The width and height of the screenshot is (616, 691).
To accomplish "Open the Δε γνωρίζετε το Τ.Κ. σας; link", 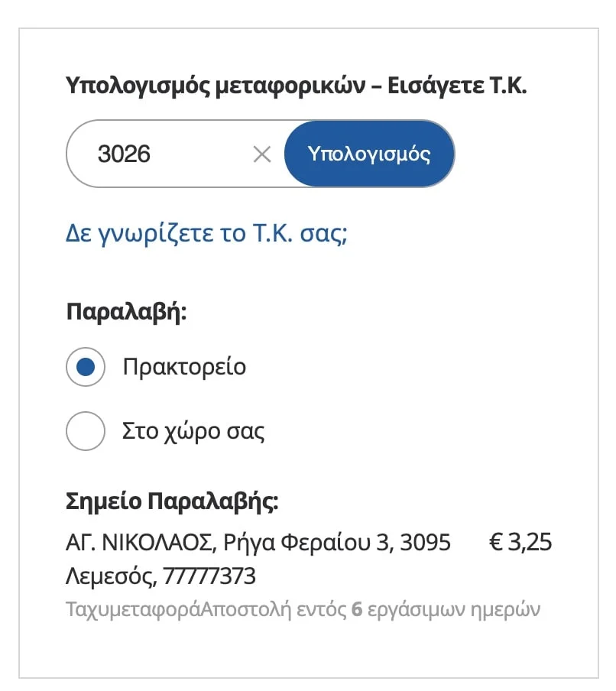I will coord(207,232).
